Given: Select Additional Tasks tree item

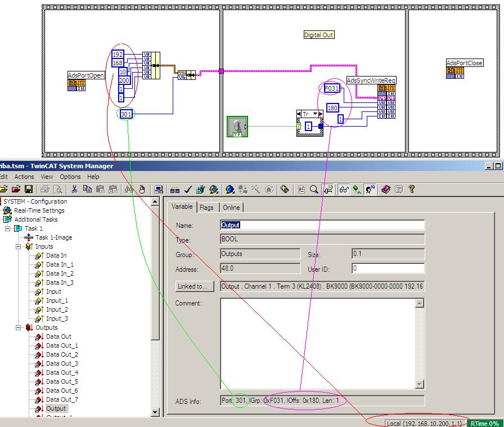Looking at the screenshot, I should 36,219.
